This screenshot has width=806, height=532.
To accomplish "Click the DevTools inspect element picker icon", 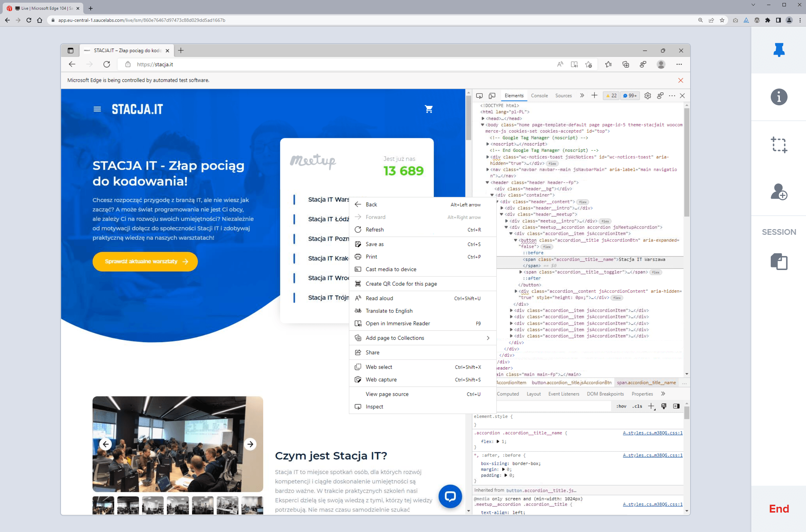I will pos(479,96).
